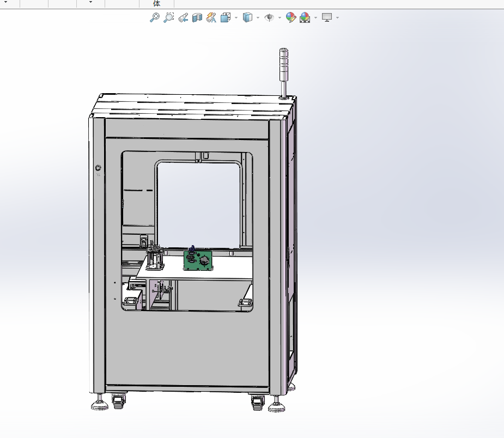Select the front left caster wheel
The height and width of the screenshot is (438, 504).
click(x=119, y=401)
